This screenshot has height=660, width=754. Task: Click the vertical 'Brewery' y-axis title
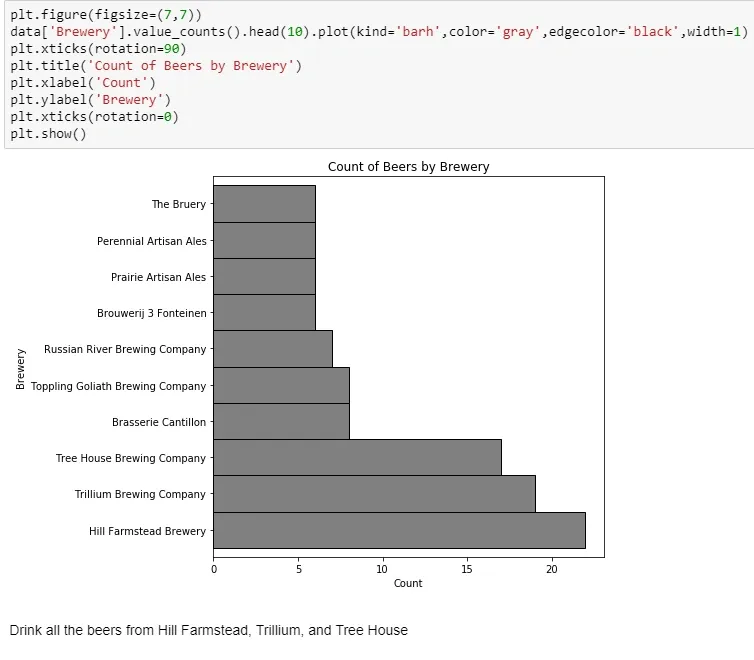coord(20,369)
